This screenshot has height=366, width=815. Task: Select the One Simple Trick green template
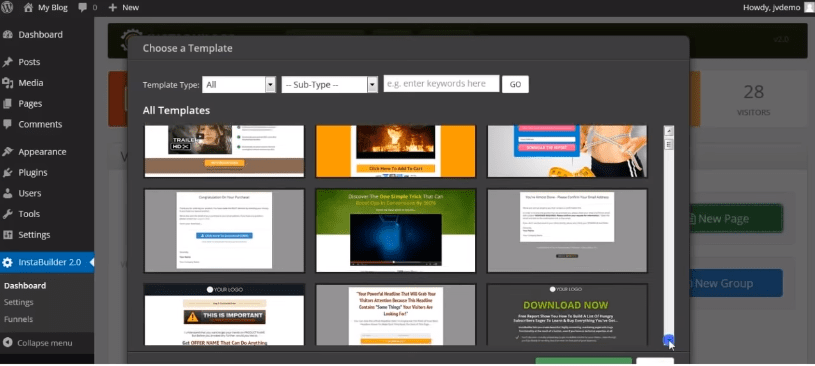pyautogui.click(x=396, y=230)
